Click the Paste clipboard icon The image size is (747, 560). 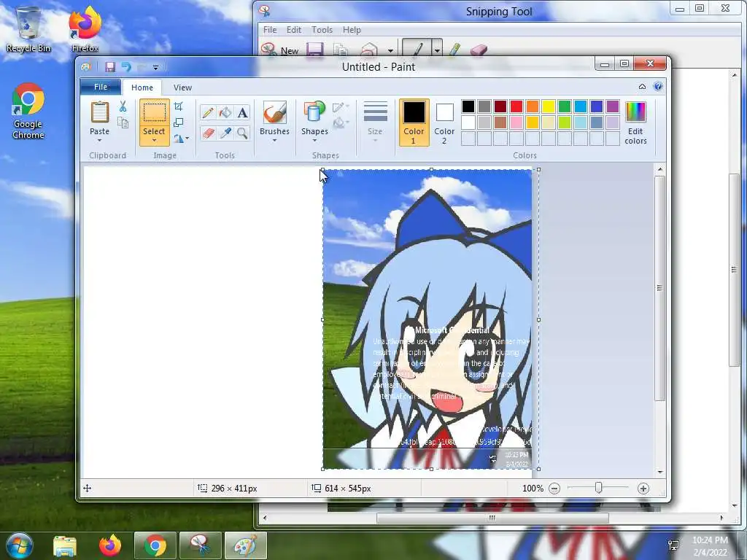pos(99,113)
